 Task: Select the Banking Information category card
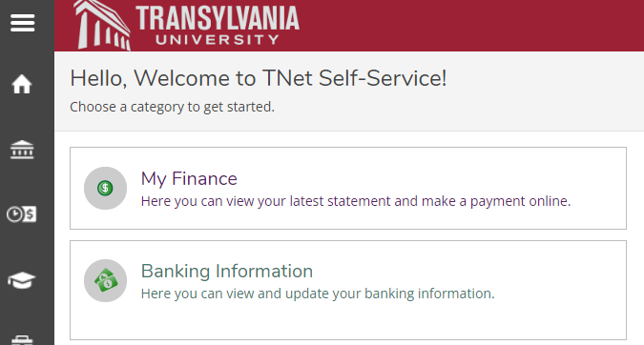click(x=348, y=290)
